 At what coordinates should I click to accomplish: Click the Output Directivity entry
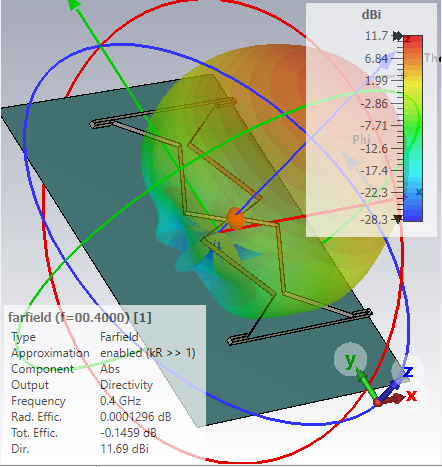82,385
